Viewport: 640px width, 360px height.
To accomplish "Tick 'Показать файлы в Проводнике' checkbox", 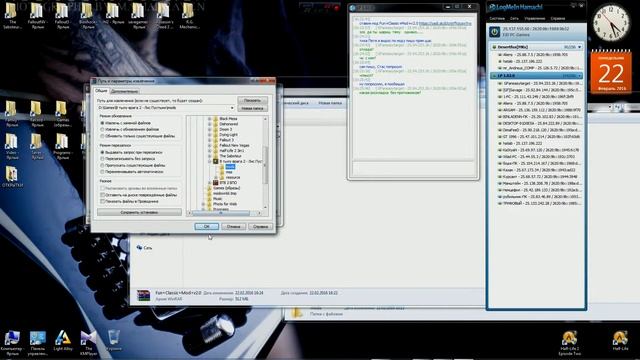I will (102, 202).
